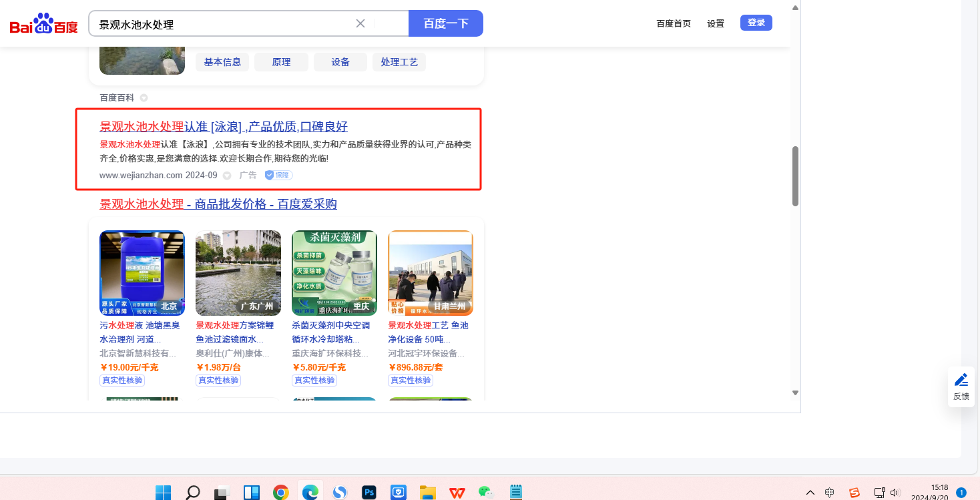Launch WeChat from the taskbar

click(x=486, y=493)
